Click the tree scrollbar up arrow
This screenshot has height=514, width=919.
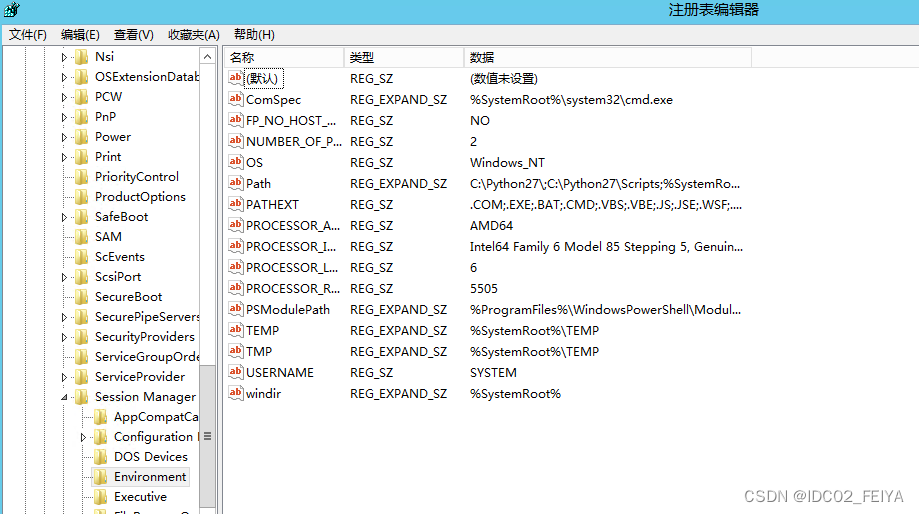pos(207,56)
